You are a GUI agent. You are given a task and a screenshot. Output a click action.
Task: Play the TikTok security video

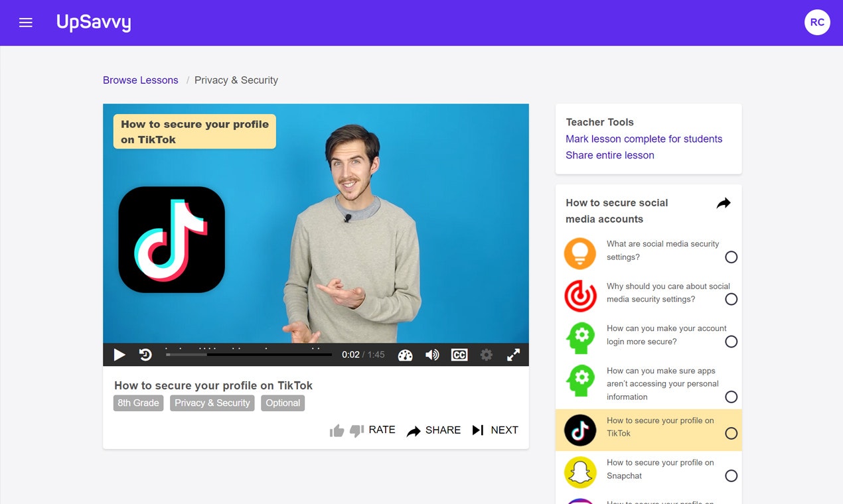coord(119,355)
